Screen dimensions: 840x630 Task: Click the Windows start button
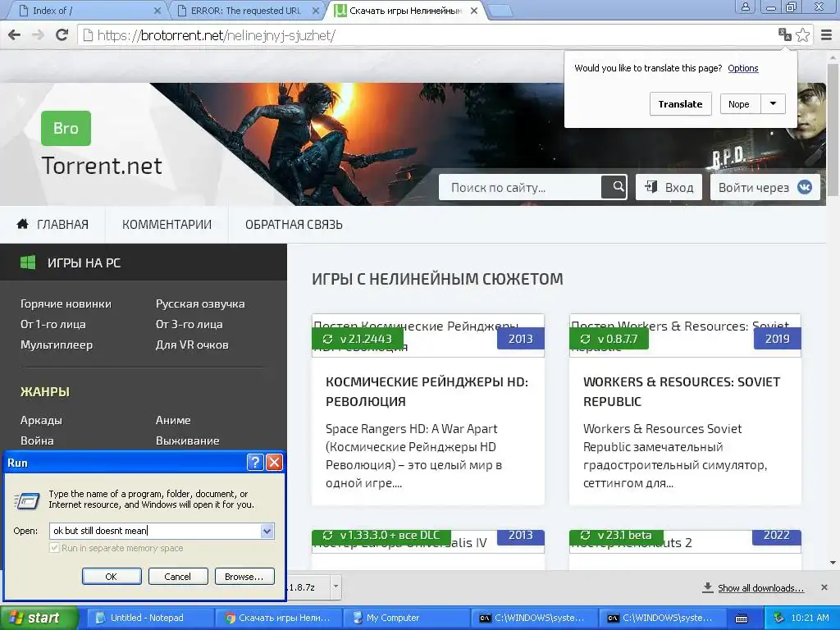click(39, 618)
